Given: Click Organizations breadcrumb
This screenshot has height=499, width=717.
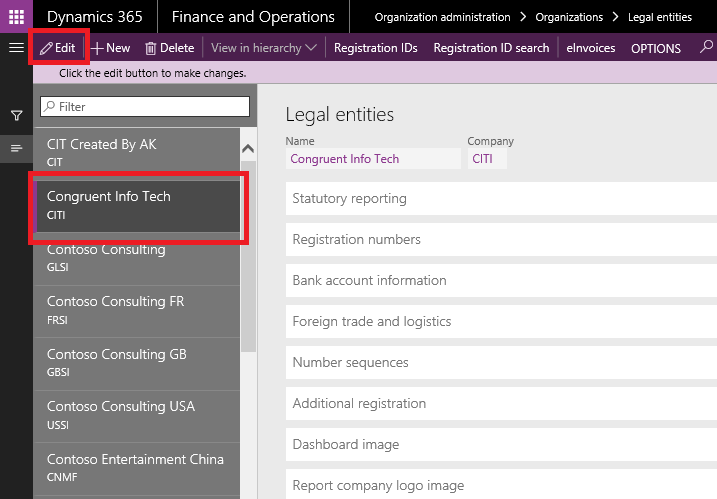Looking at the screenshot, I should 569,17.
